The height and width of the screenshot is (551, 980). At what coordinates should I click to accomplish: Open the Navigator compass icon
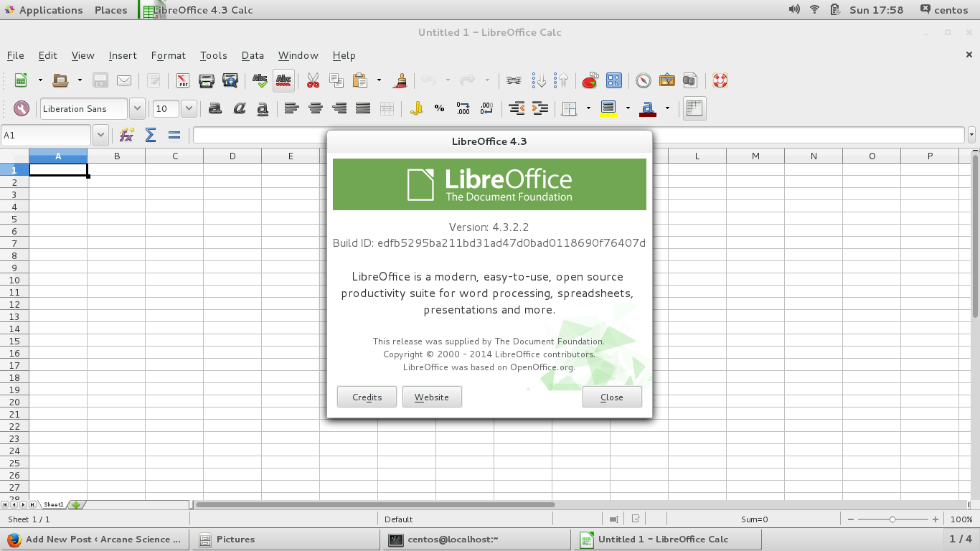644,80
